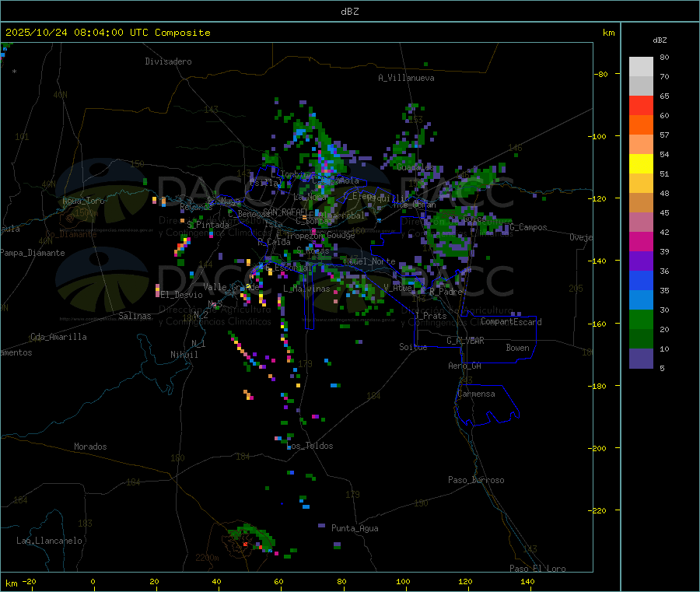
Task: Click the Paso_El_Loro label
Action: 537,569
